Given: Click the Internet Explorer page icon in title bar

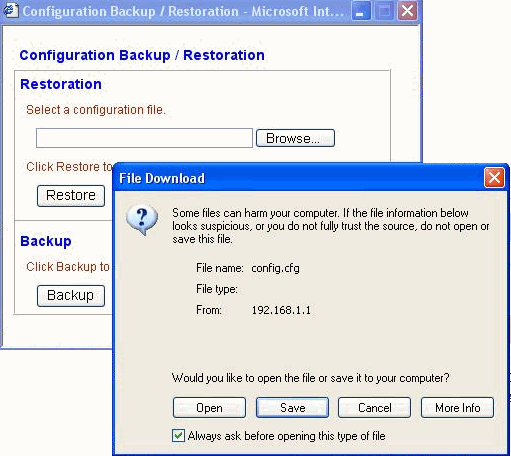Looking at the screenshot, I should point(10,10).
